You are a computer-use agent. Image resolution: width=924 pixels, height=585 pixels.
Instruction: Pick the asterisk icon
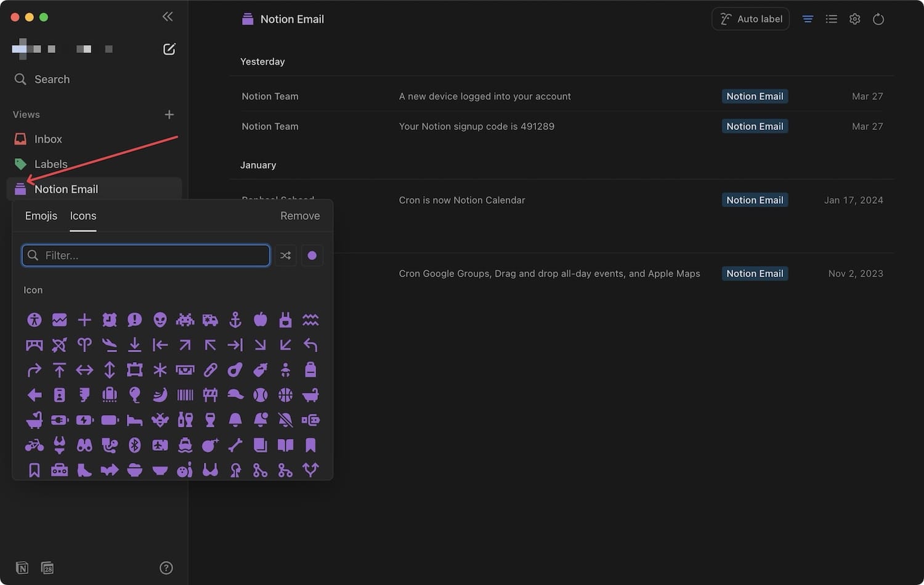coord(160,370)
